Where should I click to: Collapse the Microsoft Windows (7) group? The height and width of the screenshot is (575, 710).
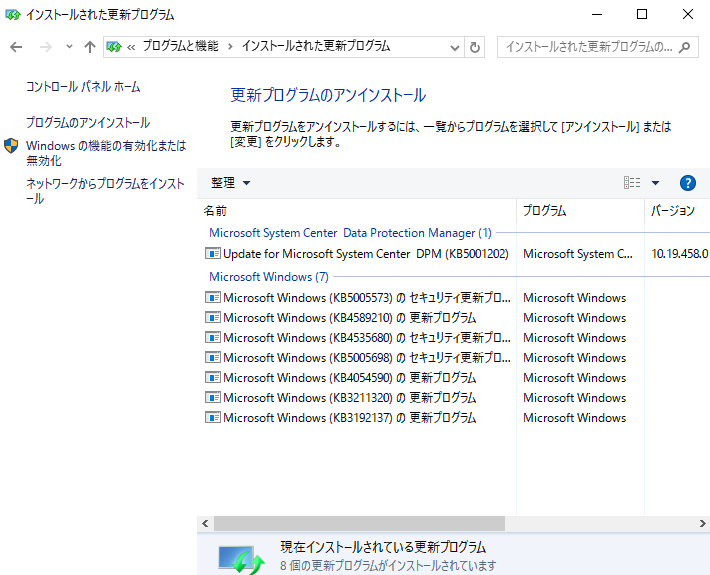click(269, 277)
